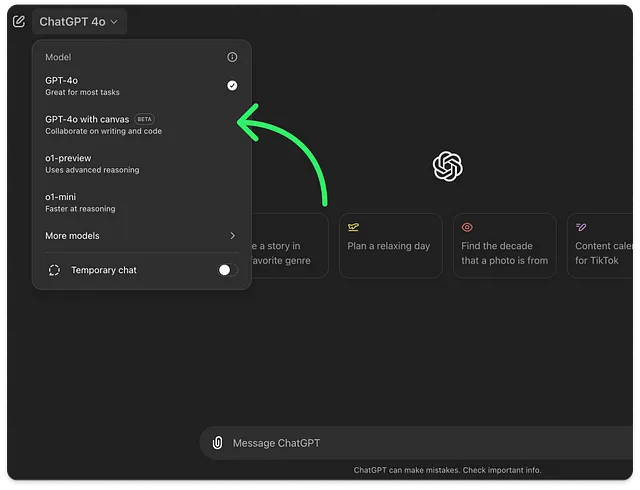Click the Temporary chat dashed circle icon
Viewport: 640px width, 490px height.
click(x=54, y=270)
